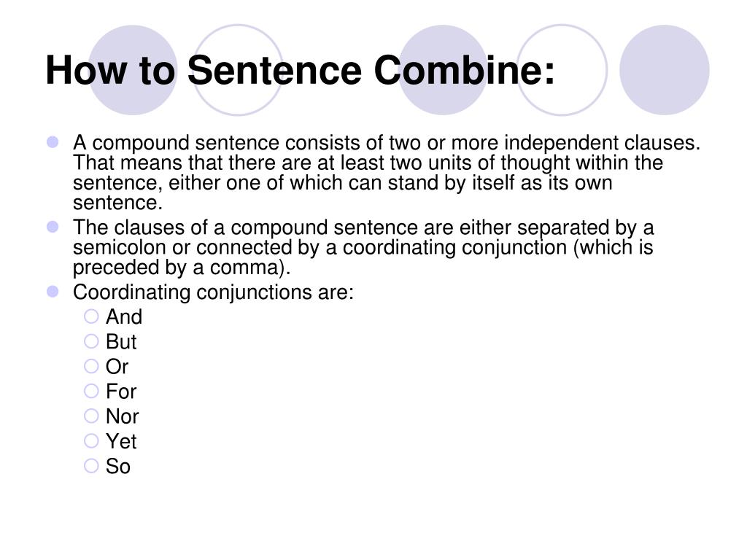
Task: Click the word And in the list
Action: coord(124,316)
